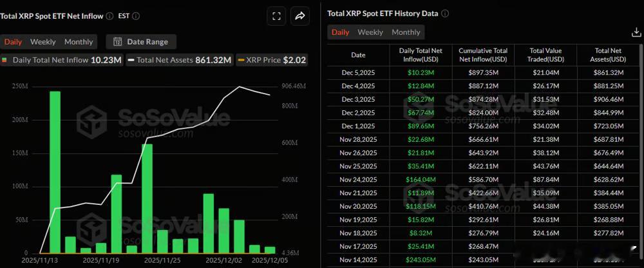Click the $906.46M net assets cell

point(609,99)
